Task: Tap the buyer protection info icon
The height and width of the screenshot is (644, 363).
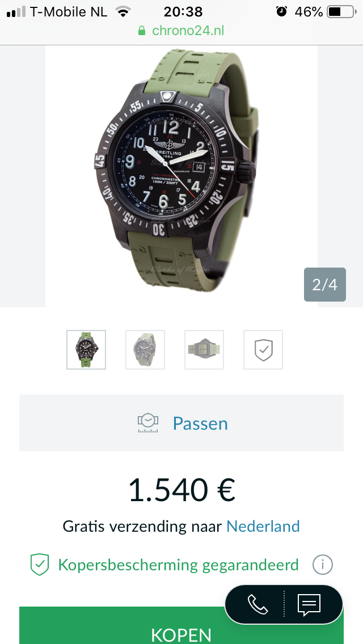Action: [x=322, y=565]
